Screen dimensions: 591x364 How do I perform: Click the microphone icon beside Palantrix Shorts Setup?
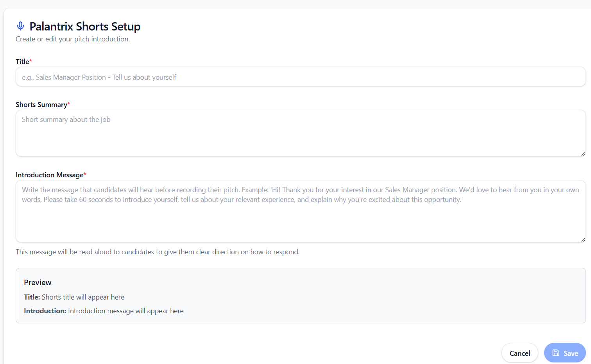point(20,26)
